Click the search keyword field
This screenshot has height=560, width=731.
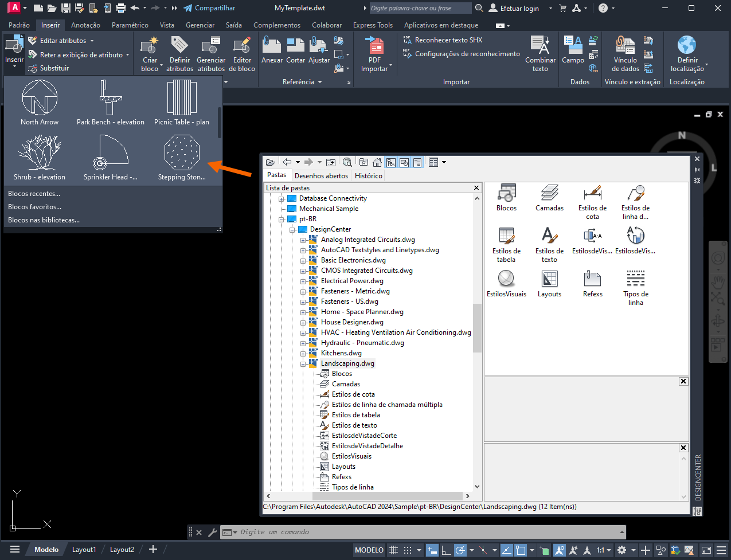pyautogui.click(x=420, y=8)
